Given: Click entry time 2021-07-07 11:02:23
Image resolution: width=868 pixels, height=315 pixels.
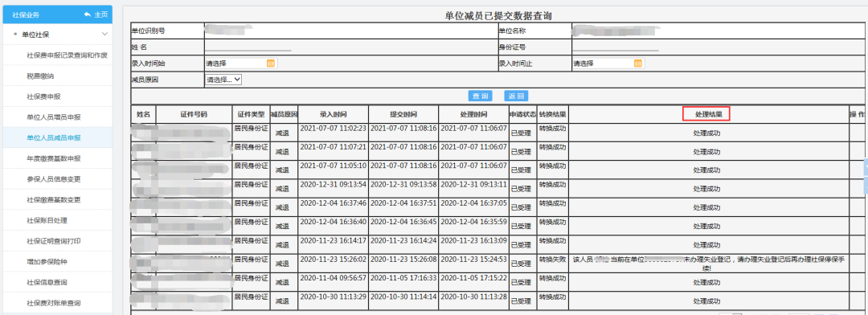Looking at the screenshot, I should click(x=334, y=128).
